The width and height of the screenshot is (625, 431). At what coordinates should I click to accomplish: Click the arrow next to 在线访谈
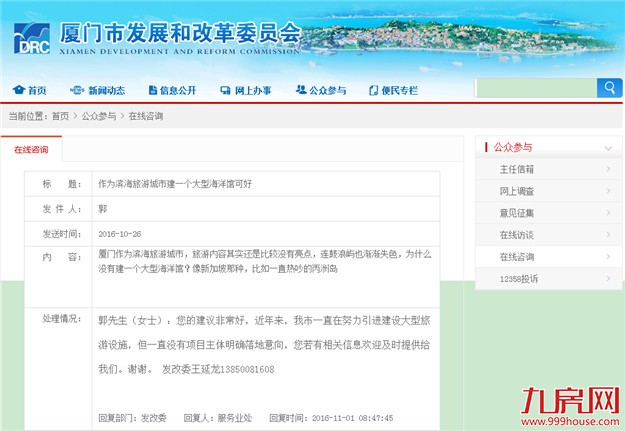608,235
